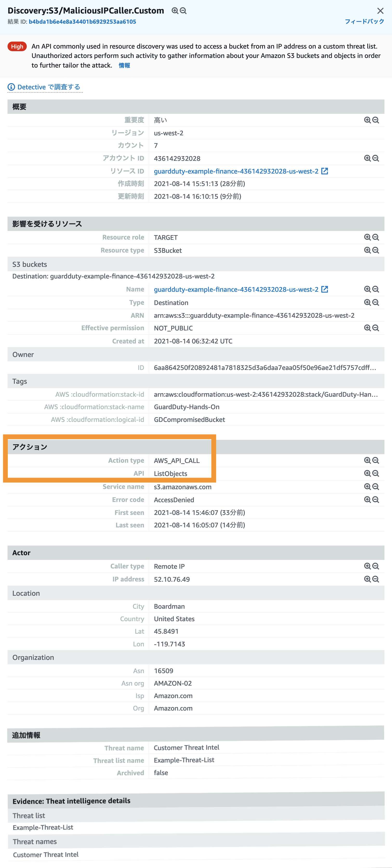The height and width of the screenshot is (868, 392).
Task: Click zoom-out filter icon beside finding title
Action: pyautogui.click(x=183, y=11)
